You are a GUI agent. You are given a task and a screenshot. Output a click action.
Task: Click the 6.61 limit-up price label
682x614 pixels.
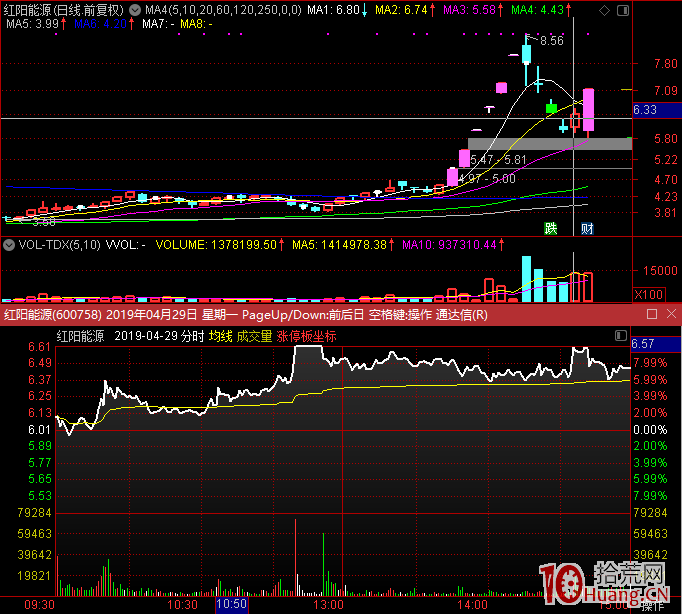(40, 347)
